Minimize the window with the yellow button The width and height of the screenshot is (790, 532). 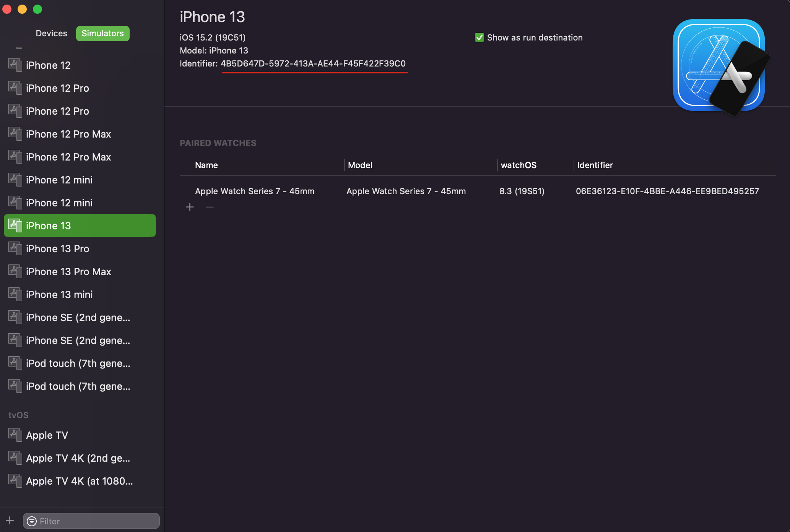click(x=22, y=9)
